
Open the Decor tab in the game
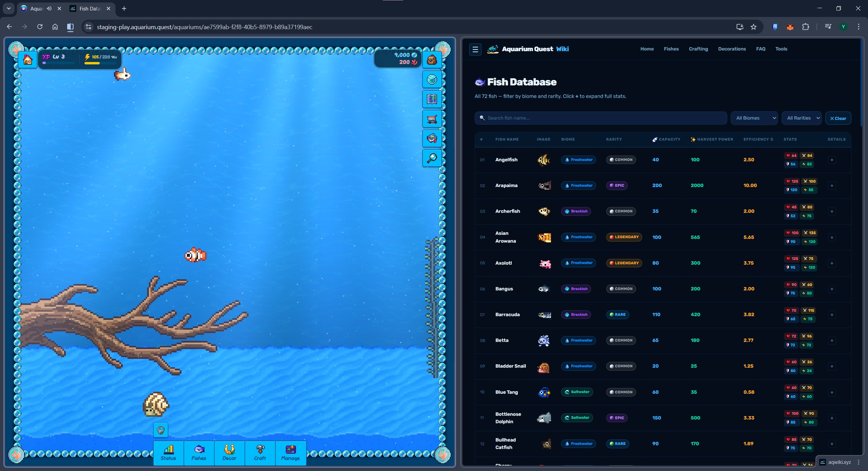point(230,453)
